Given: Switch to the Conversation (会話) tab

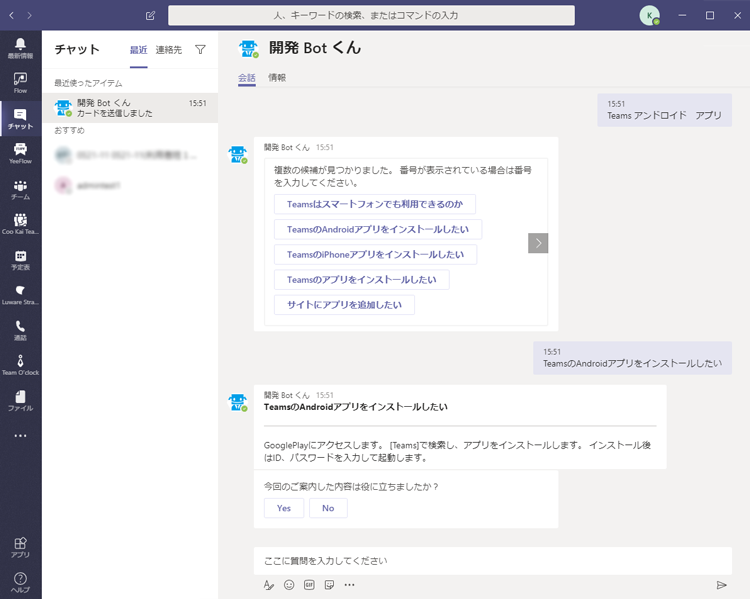Looking at the screenshot, I should click(247, 78).
